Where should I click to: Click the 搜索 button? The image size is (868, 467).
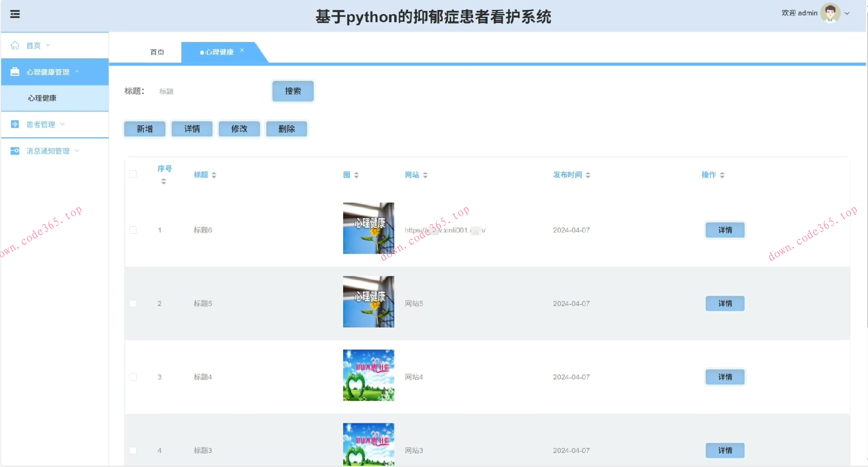click(292, 91)
